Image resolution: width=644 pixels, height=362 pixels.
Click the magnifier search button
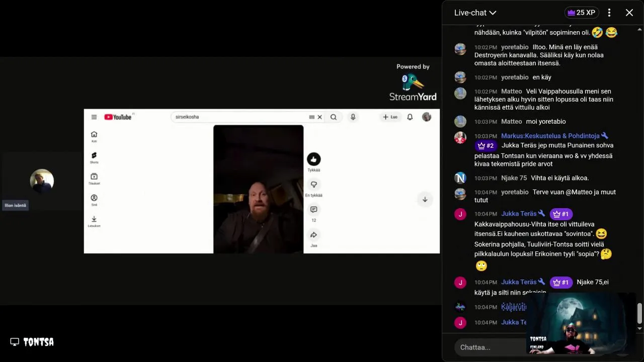333,117
